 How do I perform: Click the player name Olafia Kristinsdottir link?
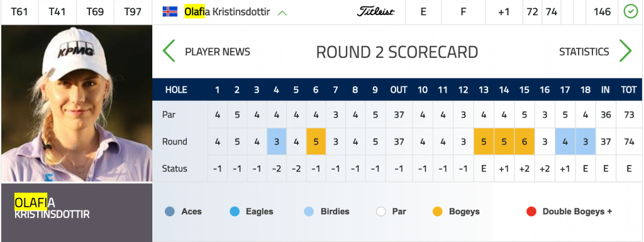227,12
